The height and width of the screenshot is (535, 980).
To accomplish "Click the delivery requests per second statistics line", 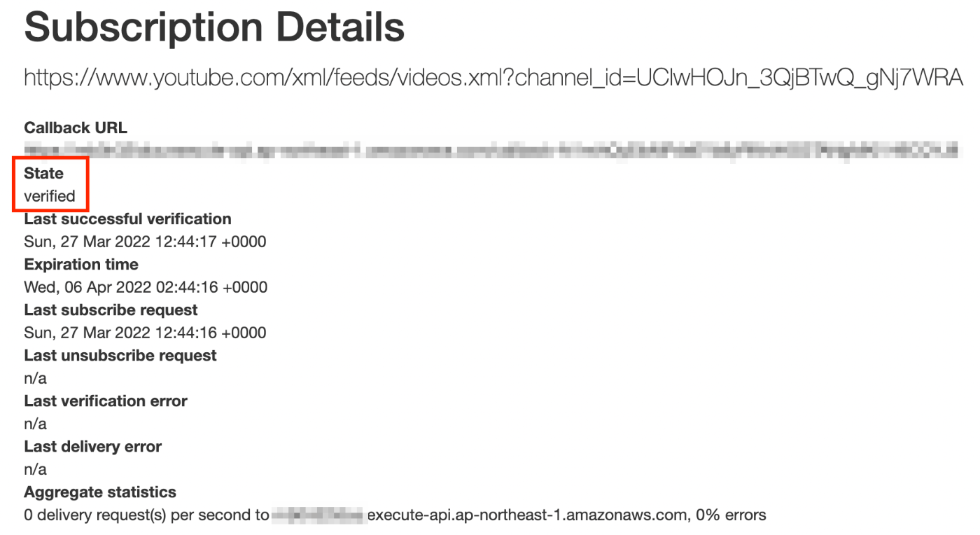I will point(395,515).
